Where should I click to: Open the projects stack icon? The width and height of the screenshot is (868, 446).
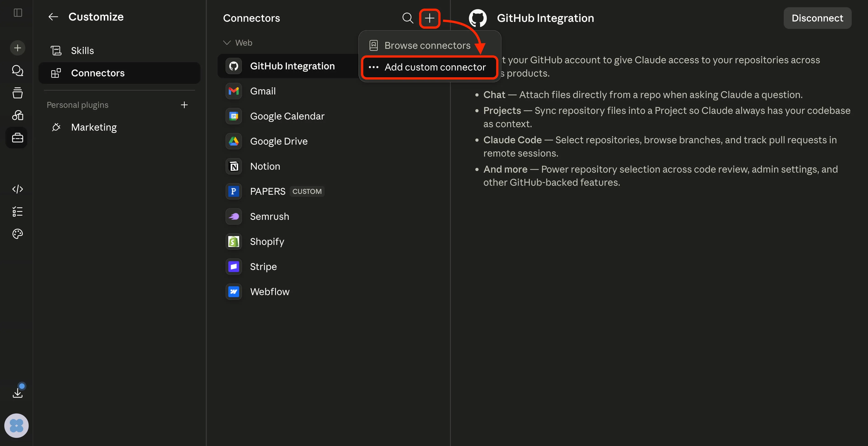click(x=18, y=93)
